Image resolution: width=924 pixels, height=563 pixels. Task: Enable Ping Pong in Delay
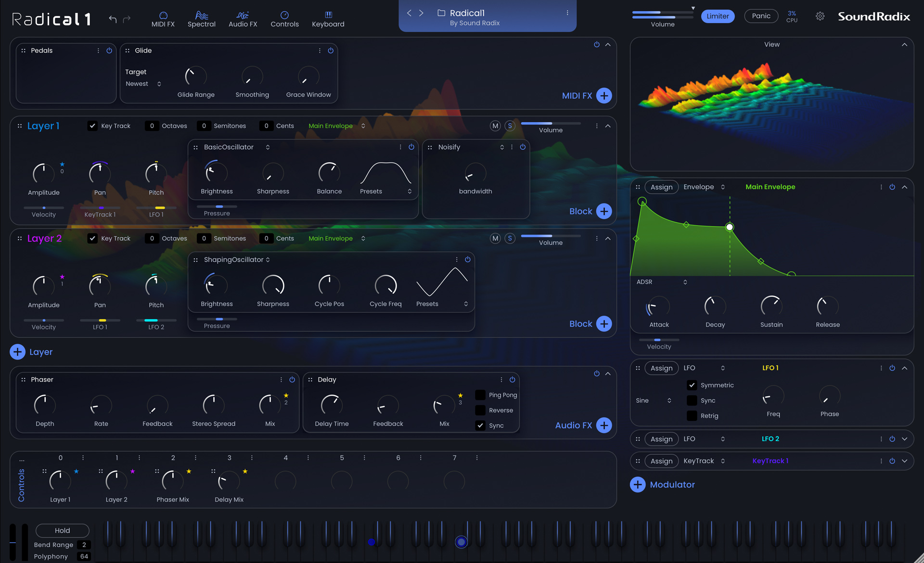coord(480,395)
